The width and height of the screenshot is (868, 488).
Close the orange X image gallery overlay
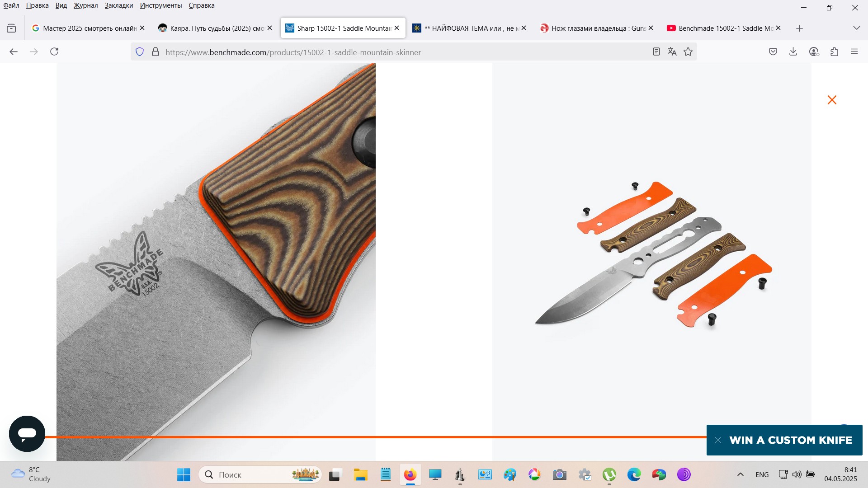832,100
